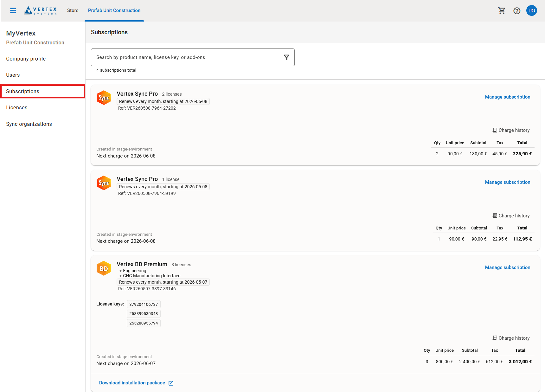Click '+ CNC Manufacturing Interface' add-on text

[150, 276]
